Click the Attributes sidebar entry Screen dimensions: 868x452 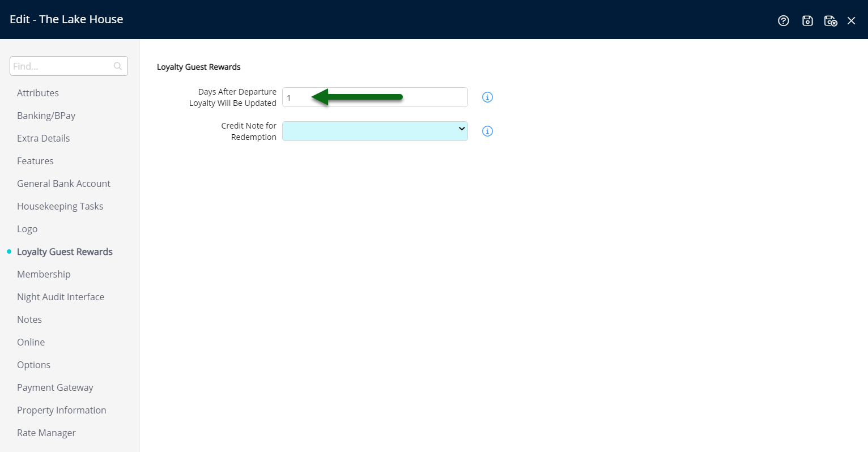38,93
